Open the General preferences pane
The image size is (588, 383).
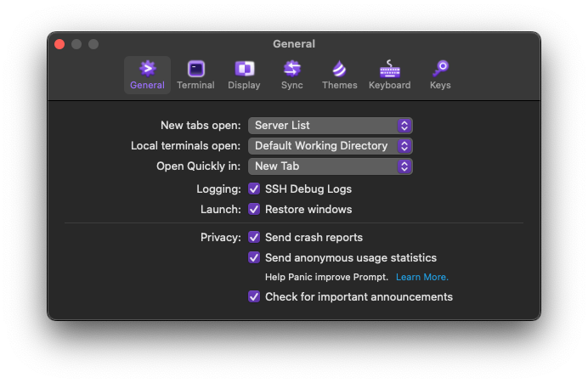pyautogui.click(x=147, y=75)
